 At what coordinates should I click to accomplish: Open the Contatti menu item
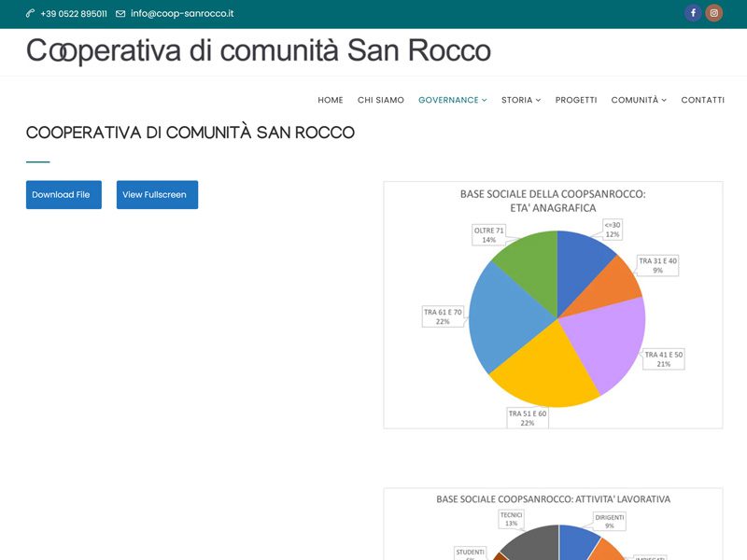703,100
